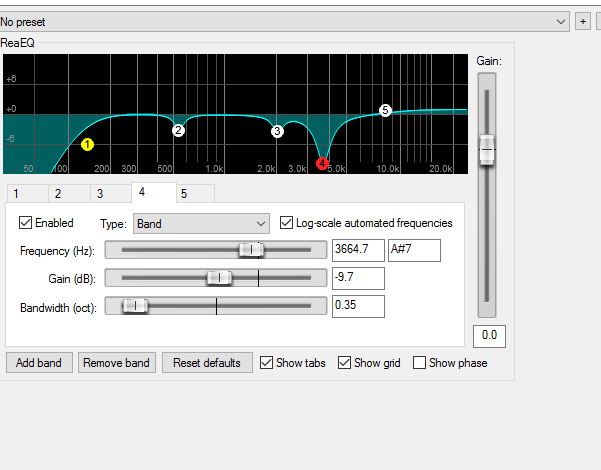Toggle the Show tabs checkbox
This screenshot has height=470, width=601.
pyautogui.click(x=266, y=363)
